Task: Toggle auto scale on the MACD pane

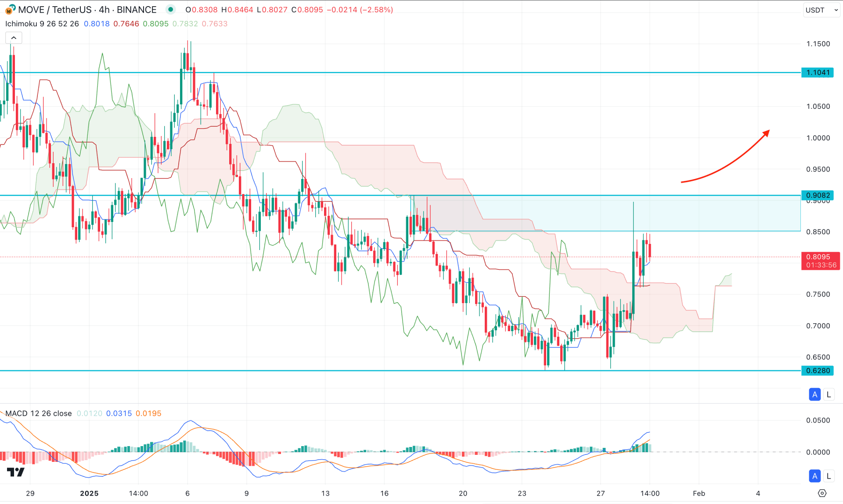Action: (814, 476)
